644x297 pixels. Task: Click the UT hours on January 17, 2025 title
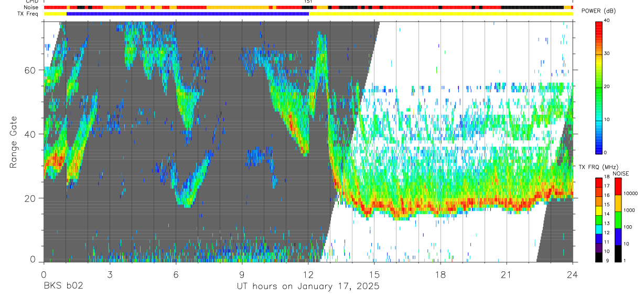pyautogui.click(x=308, y=287)
